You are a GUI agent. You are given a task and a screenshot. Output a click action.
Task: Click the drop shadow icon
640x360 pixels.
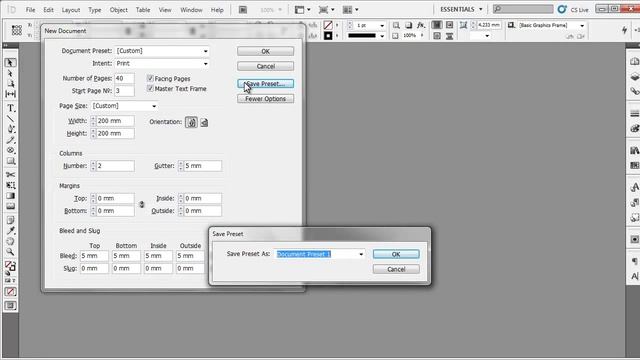[409, 25]
